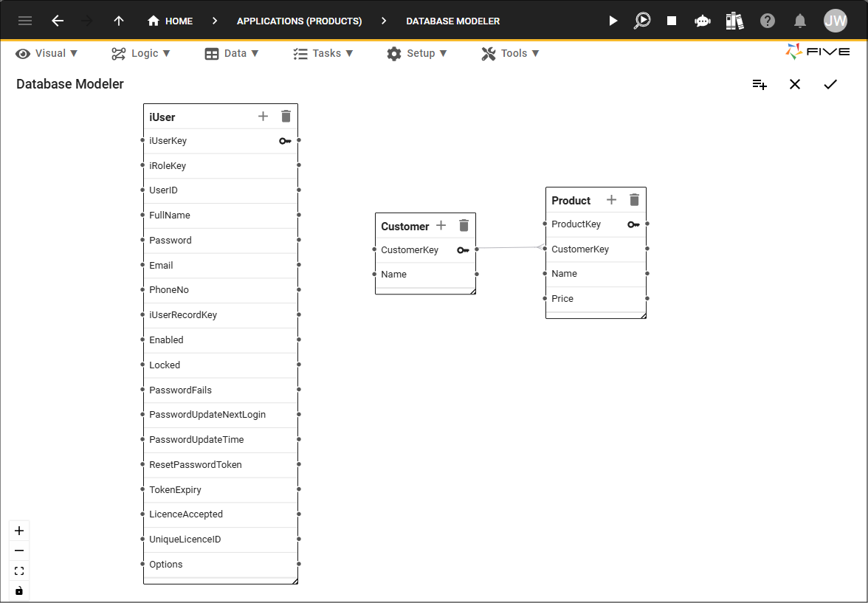Zoom out the diagram canvas
Screen dimensions: 868x603
(19, 551)
